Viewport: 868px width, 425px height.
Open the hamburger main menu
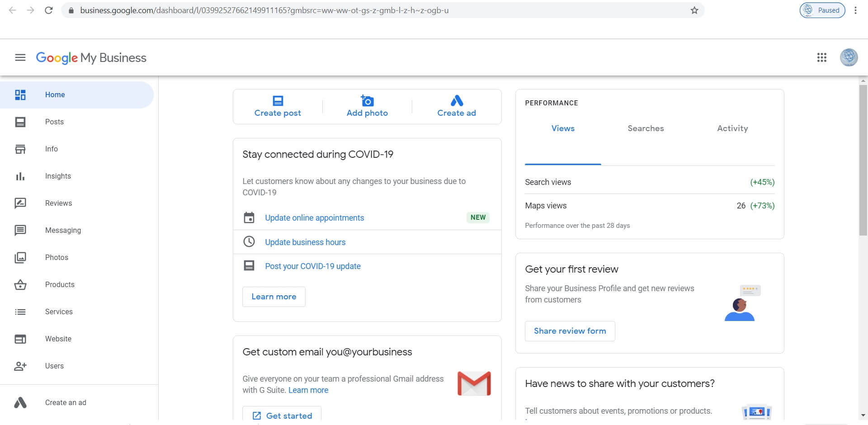click(x=20, y=58)
